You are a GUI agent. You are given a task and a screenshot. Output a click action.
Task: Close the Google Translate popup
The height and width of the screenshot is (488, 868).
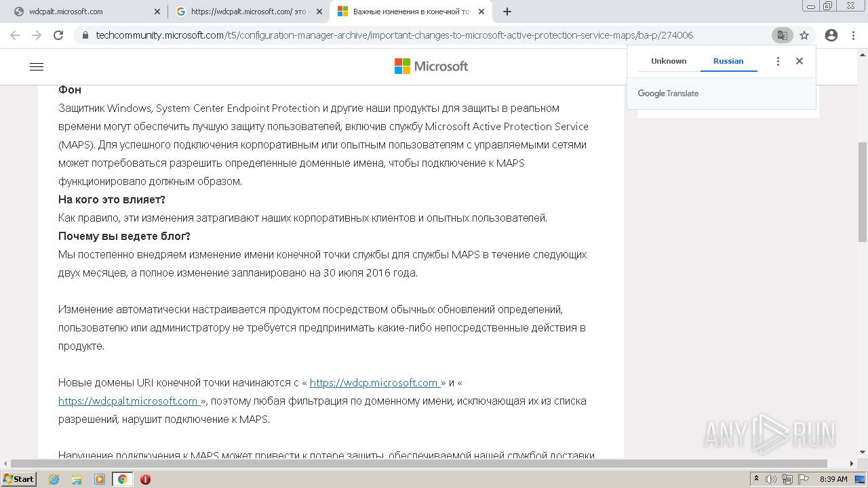800,61
